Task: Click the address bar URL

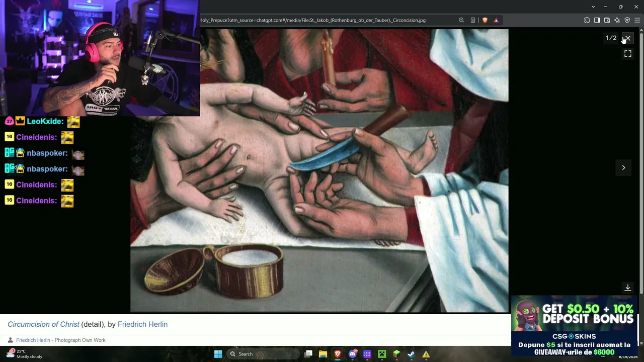Action: point(313,20)
